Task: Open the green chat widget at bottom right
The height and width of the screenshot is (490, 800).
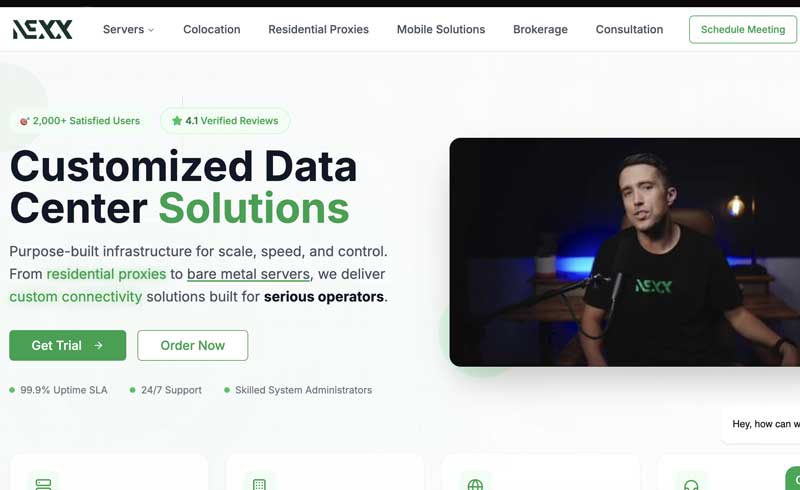Action: (793, 479)
